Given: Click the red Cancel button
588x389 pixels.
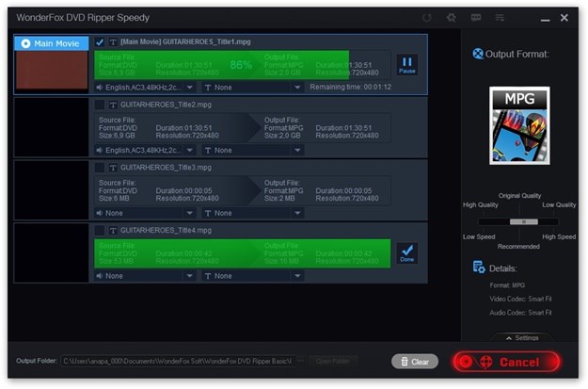Looking at the screenshot, I should point(506,362).
